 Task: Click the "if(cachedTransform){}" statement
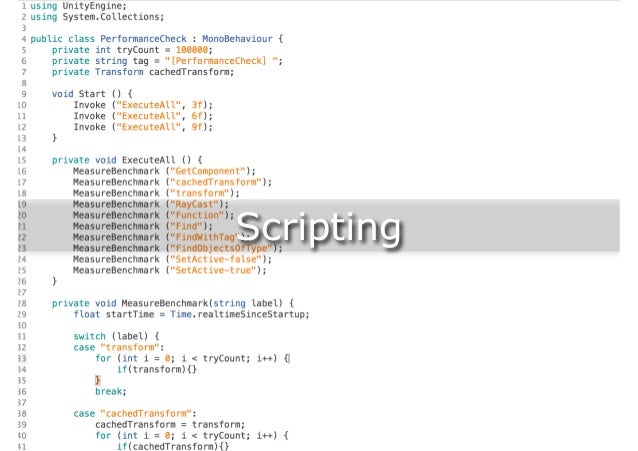click(x=173, y=447)
